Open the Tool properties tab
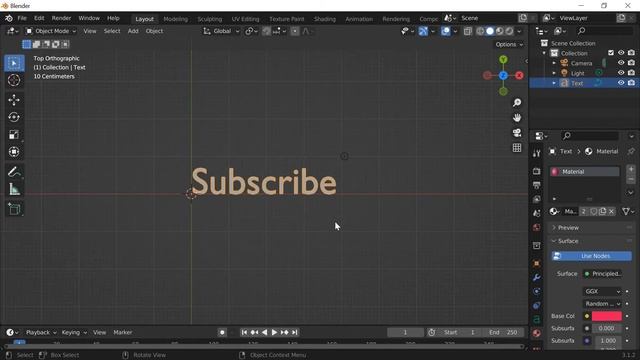Screen dimensions: 640x360 (x=536, y=153)
